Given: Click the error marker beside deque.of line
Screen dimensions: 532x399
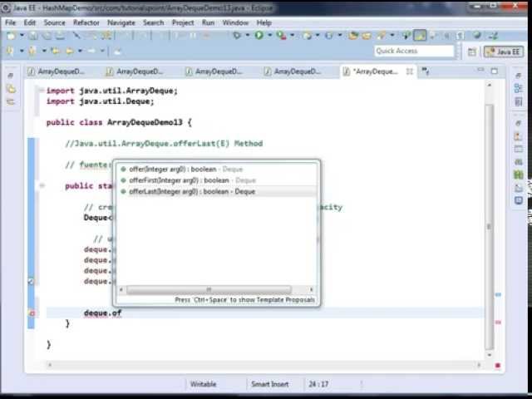Looking at the screenshot, I should pyautogui.click(x=32, y=313).
